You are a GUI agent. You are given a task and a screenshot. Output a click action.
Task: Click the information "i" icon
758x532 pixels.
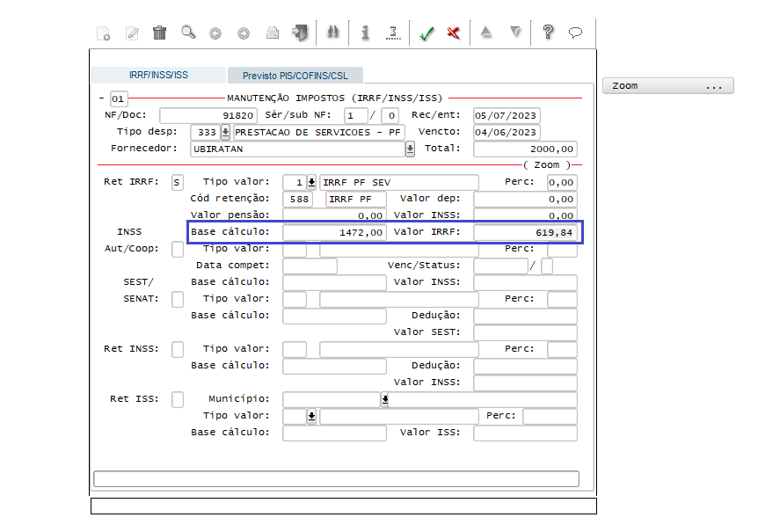click(365, 33)
